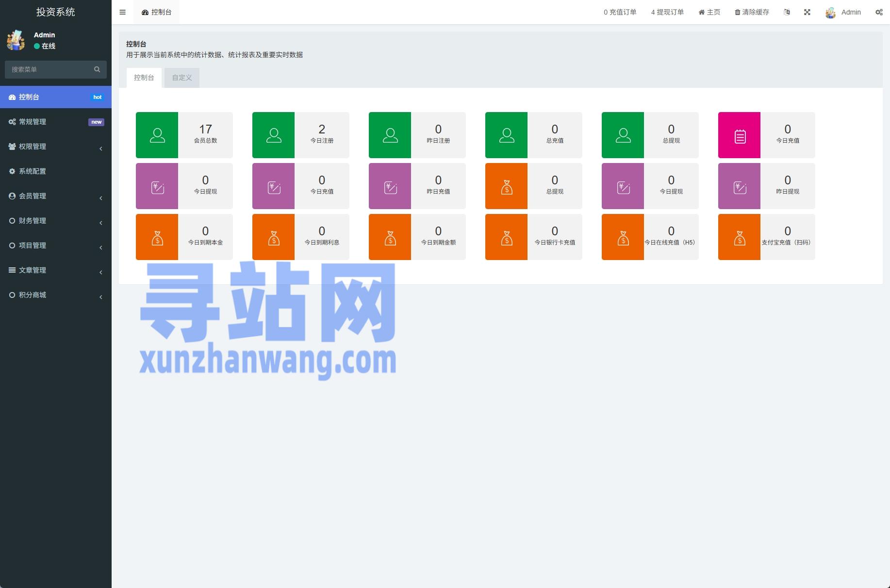Switch to the 自定义 tab
Image resolution: width=890 pixels, height=588 pixels.
click(x=182, y=78)
